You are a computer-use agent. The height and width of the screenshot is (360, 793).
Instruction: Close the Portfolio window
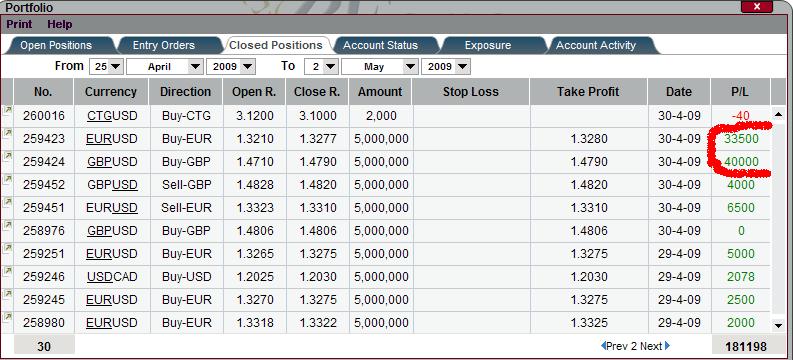point(757,7)
